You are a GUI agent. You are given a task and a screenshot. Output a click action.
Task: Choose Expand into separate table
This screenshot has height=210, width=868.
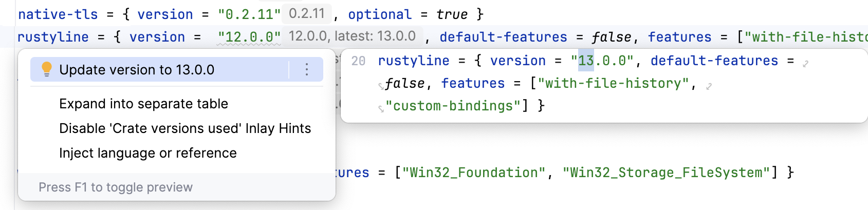(x=143, y=104)
